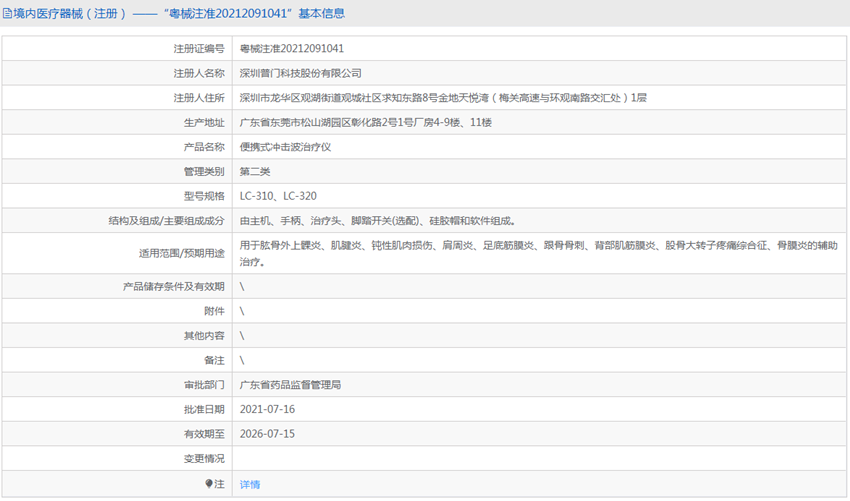Click the page title 境内医疗器械（注册）基本信息
850x501 pixels.
(178, 14)
